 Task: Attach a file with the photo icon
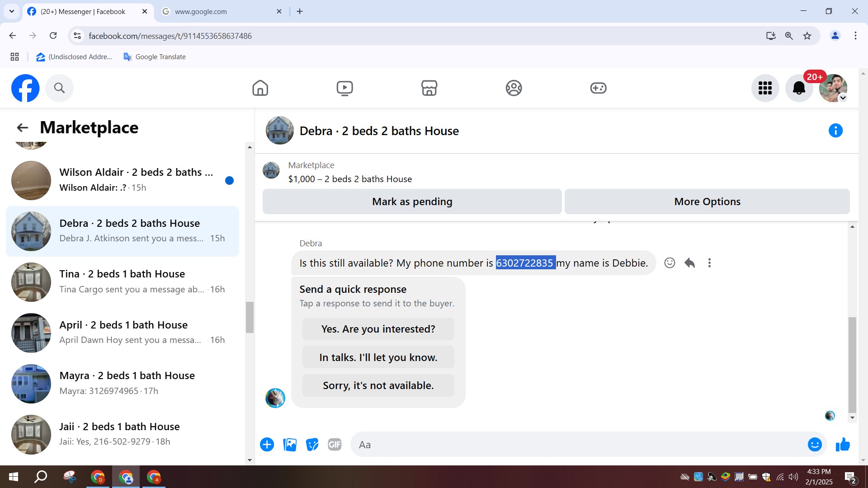[x=290, y=445]
